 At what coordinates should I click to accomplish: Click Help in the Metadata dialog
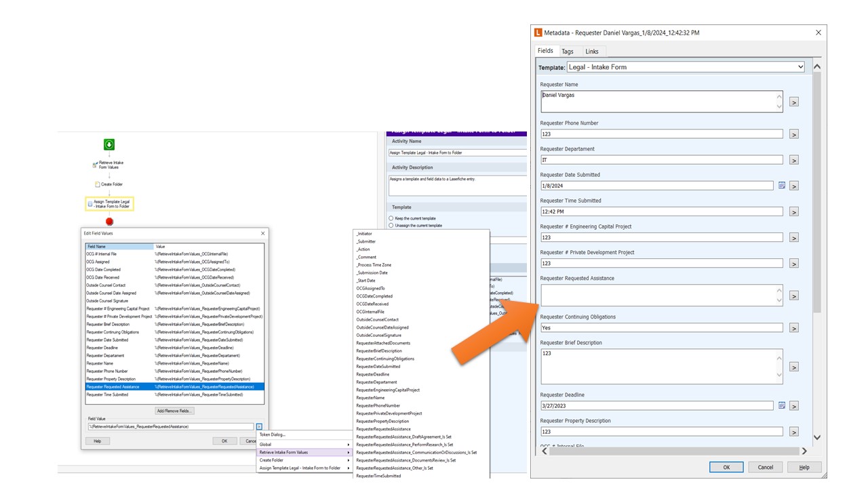804,467
